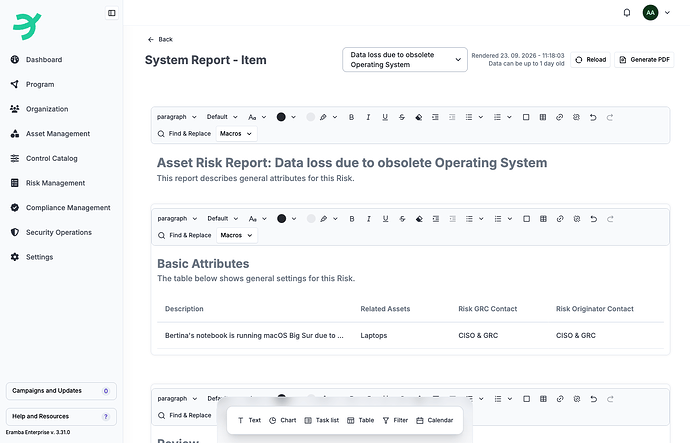690x443 pixels.
Task: Insert a table via the Basic Attributes toolbar
Action: click(x=543, y=219)
